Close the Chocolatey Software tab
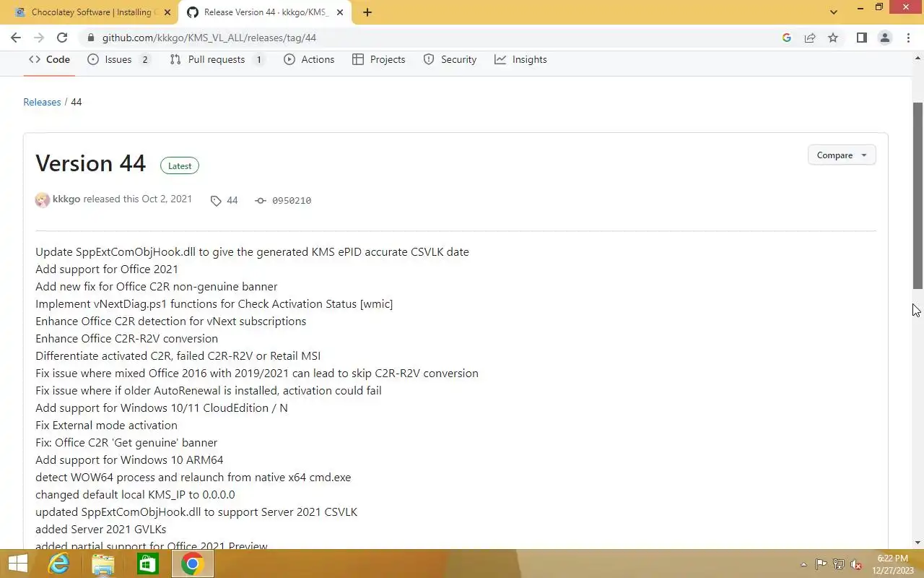This screenshot has width=924, height=578. pos(167,12)
